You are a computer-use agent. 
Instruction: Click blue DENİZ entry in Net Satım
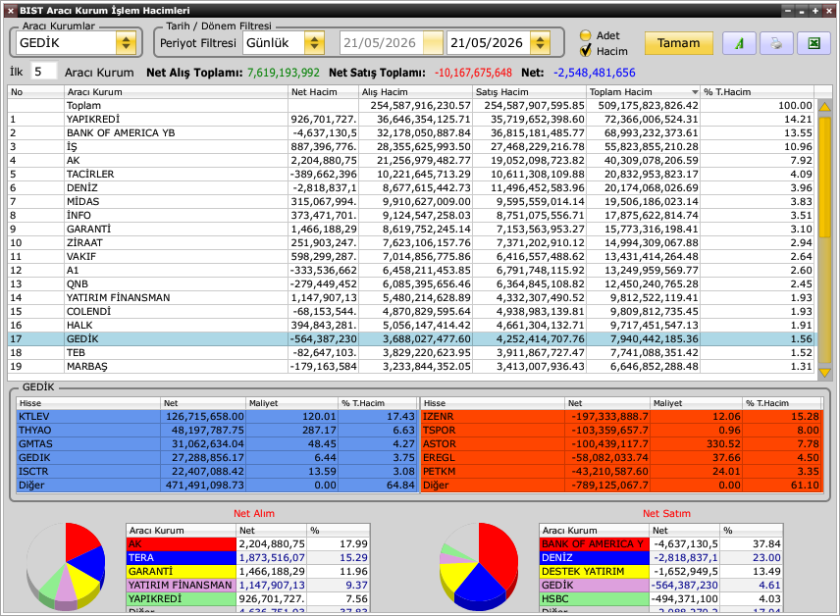point(594,557)
